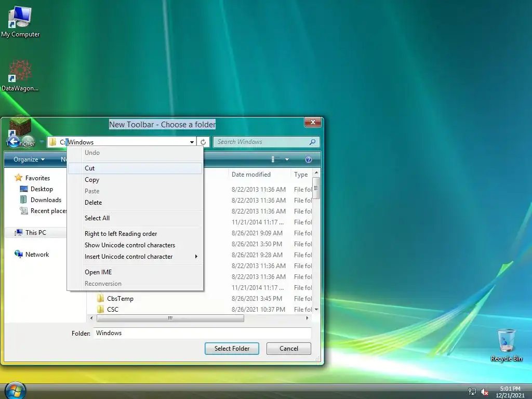Open recent pages dropdown beside navigation arrows
This screenshot has width=532, height=399.
tap(42, 141)
